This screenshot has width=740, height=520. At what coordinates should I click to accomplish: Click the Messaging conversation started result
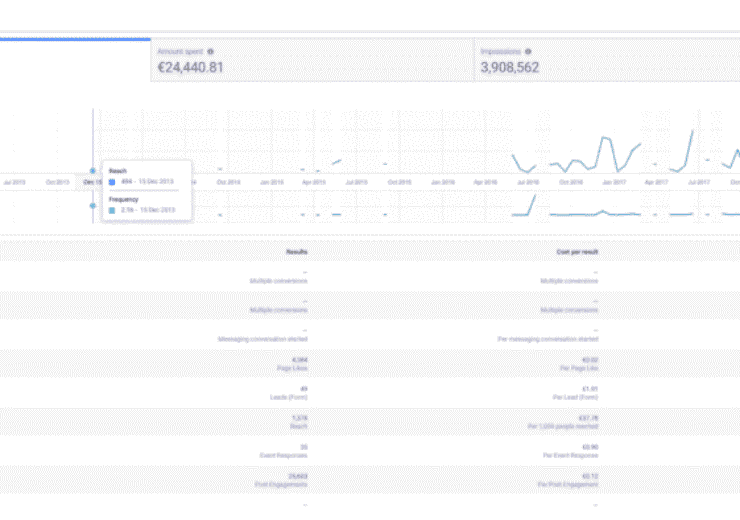tap(262, 339)
